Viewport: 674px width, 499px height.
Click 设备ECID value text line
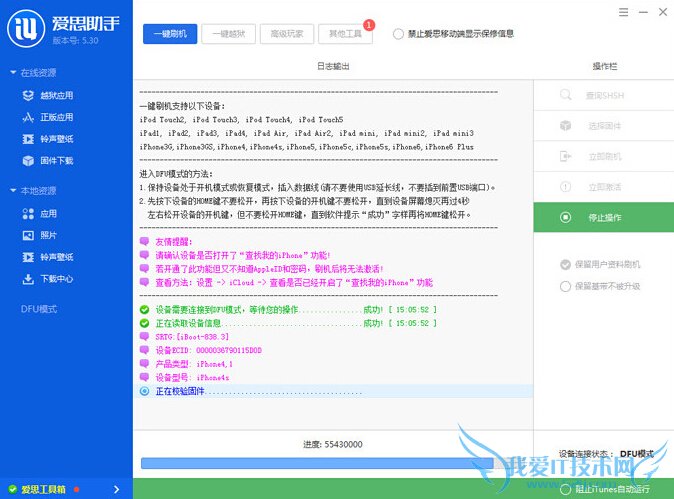click(x=208, y=350)
